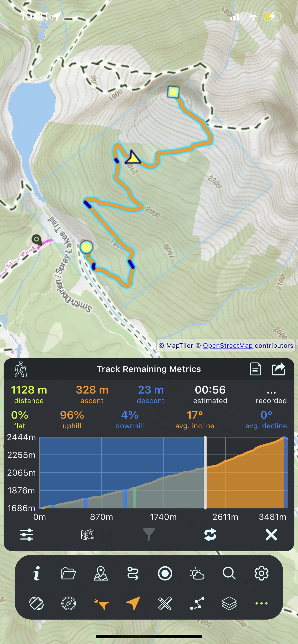Open the OpenStreetMap attribution link

click(228, 345)
